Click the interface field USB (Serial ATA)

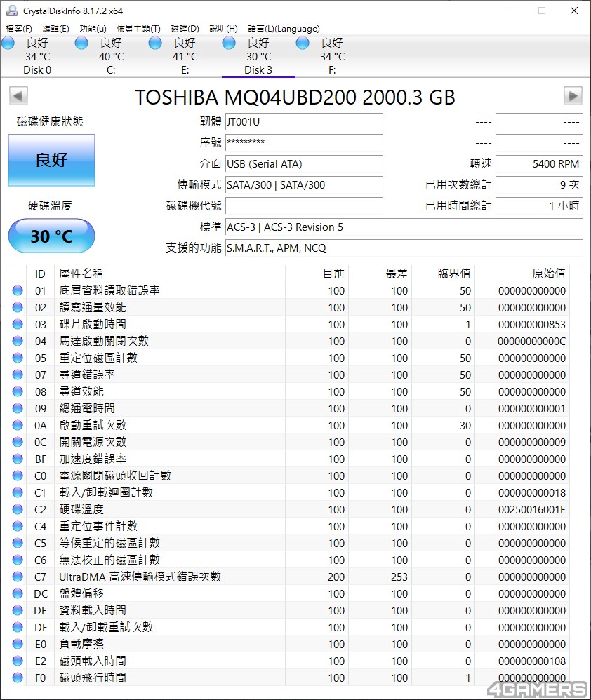tap(304, 164)
